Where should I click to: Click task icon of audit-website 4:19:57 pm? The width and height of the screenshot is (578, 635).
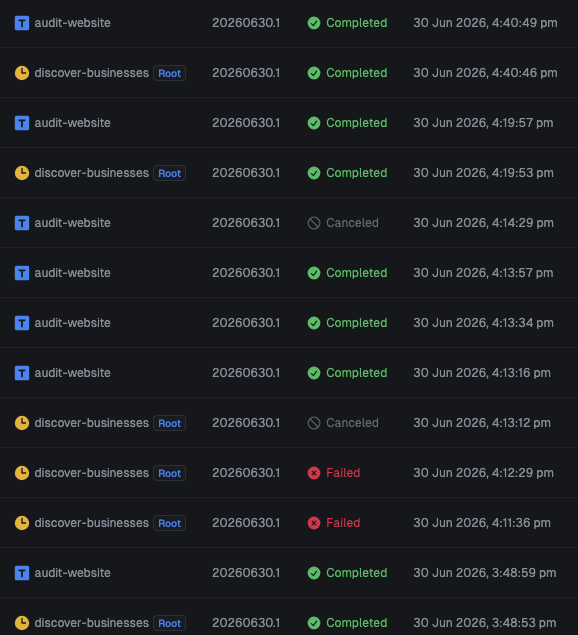click(x=22, y=123)
